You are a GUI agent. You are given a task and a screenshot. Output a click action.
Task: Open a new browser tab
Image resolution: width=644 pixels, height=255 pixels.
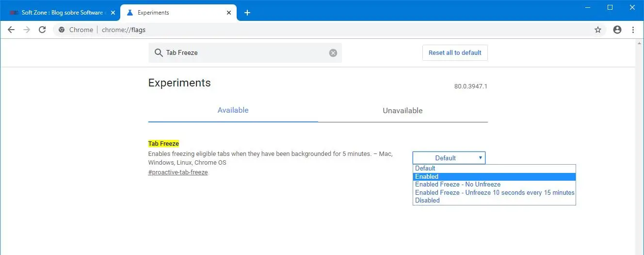point(247,13)
